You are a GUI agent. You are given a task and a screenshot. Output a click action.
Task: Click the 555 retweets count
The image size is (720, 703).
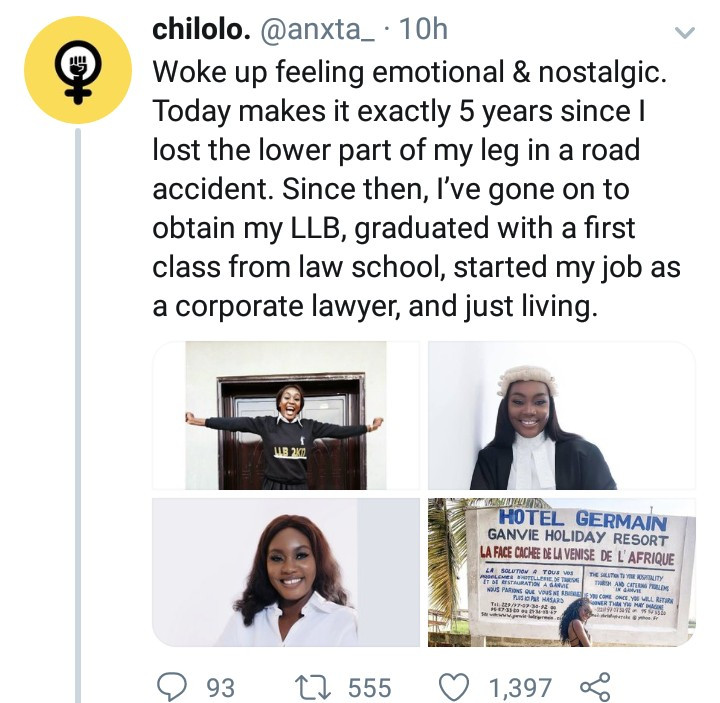369,687
